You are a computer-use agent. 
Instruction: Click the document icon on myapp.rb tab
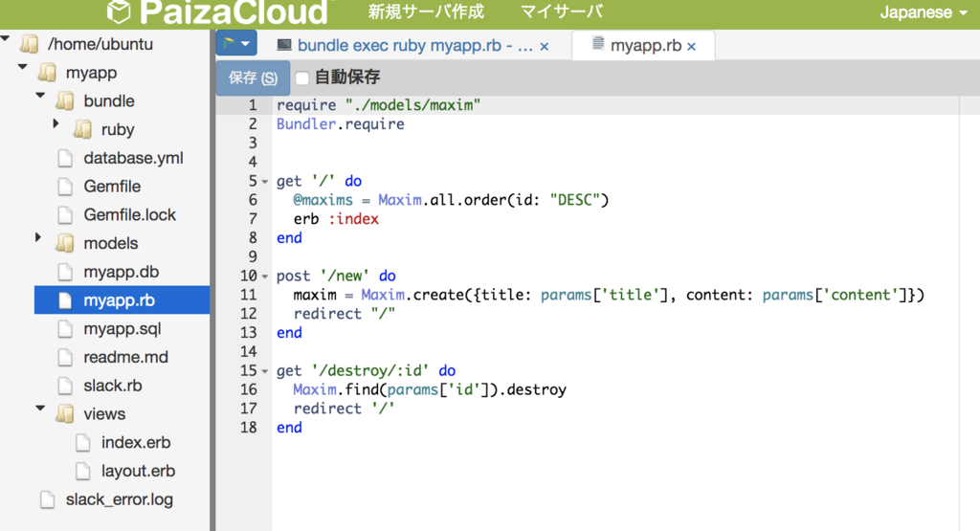[598, 43]
